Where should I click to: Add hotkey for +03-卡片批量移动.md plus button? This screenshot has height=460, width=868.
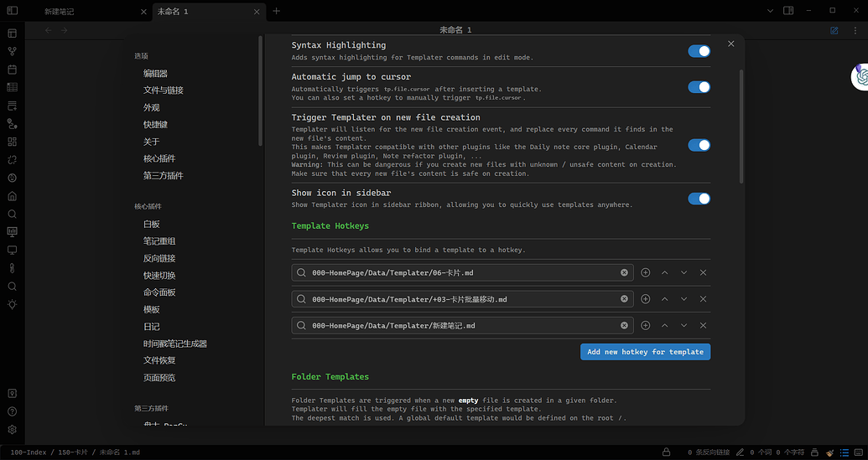[646, 299]
